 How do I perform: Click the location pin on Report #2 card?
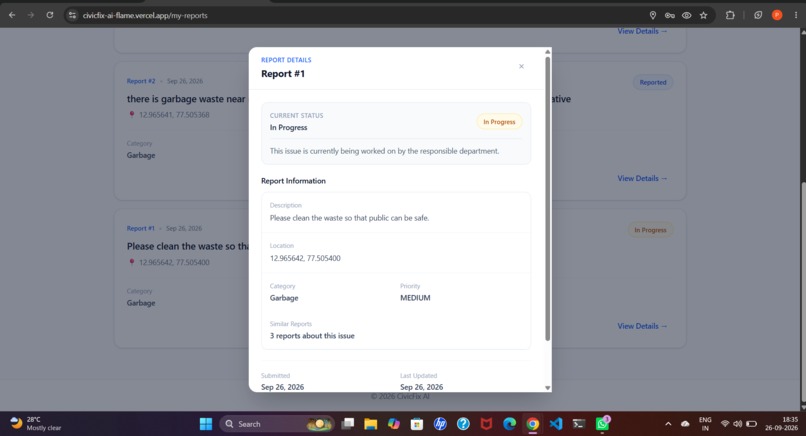click(x=132, y=115)
